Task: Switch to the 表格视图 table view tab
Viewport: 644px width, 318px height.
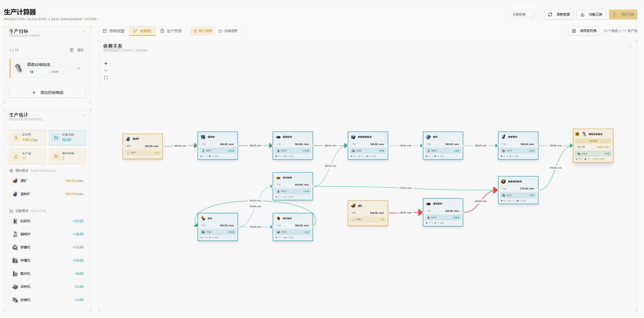Action: (114, 31)
